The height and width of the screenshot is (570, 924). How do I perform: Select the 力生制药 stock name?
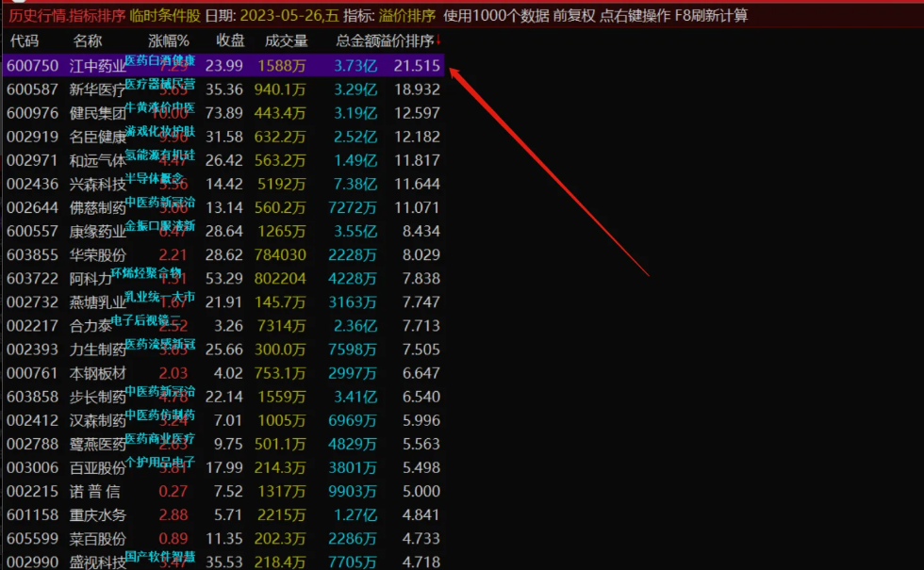98,350
